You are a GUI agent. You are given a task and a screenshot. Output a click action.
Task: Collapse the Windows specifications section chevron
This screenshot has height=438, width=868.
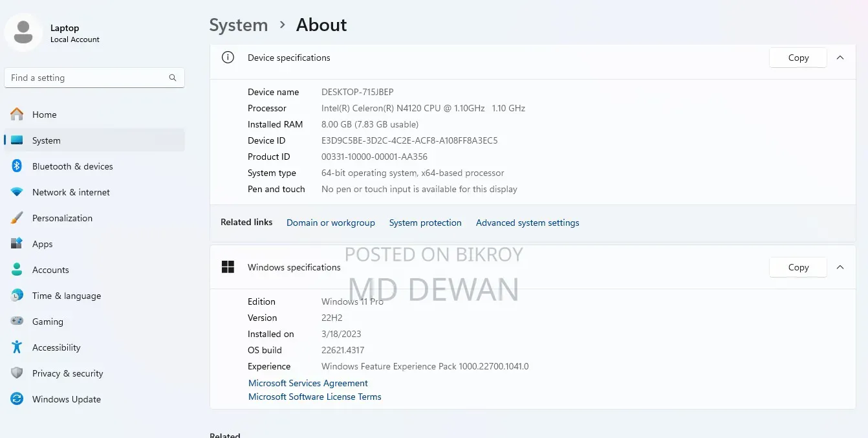coord(840,267)
